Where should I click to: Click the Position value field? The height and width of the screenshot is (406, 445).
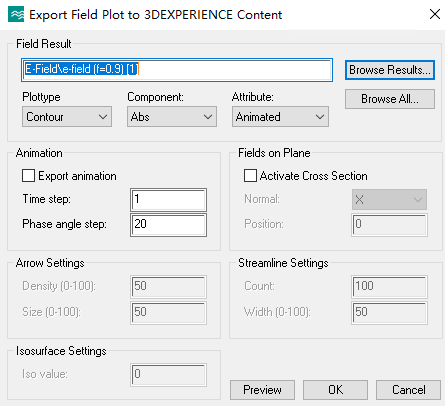(389, 225)
